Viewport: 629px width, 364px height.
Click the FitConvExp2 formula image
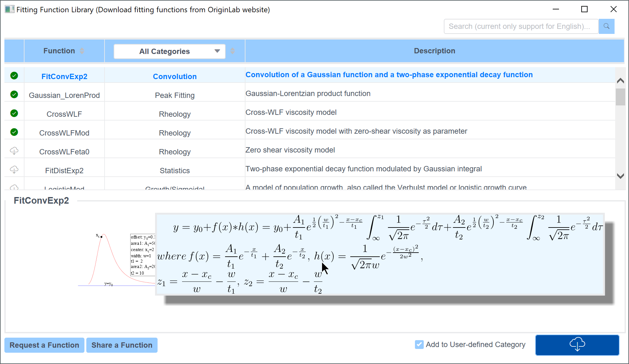click(x=380, y=254)
